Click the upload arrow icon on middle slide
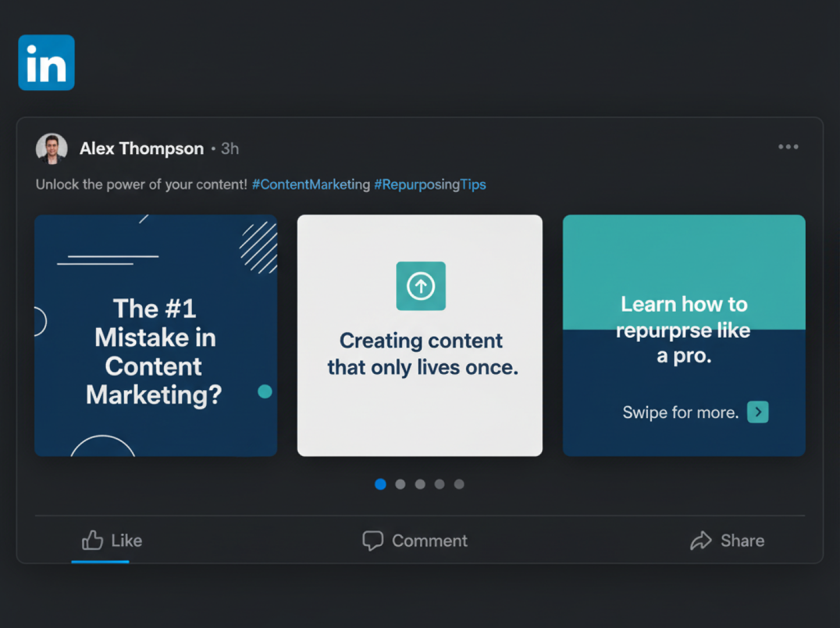This screenshot has width=840, height=628. coord(421,286)
